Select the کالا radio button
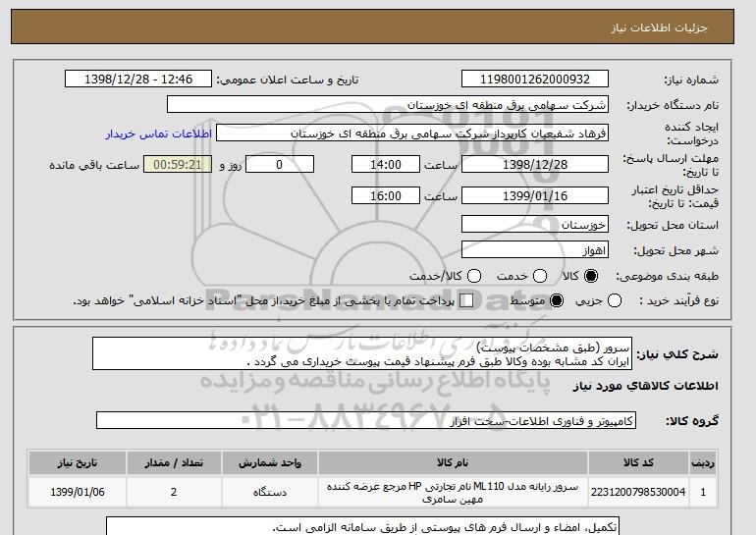The width and height of the screenshot is (756, 535). point(591,276)
